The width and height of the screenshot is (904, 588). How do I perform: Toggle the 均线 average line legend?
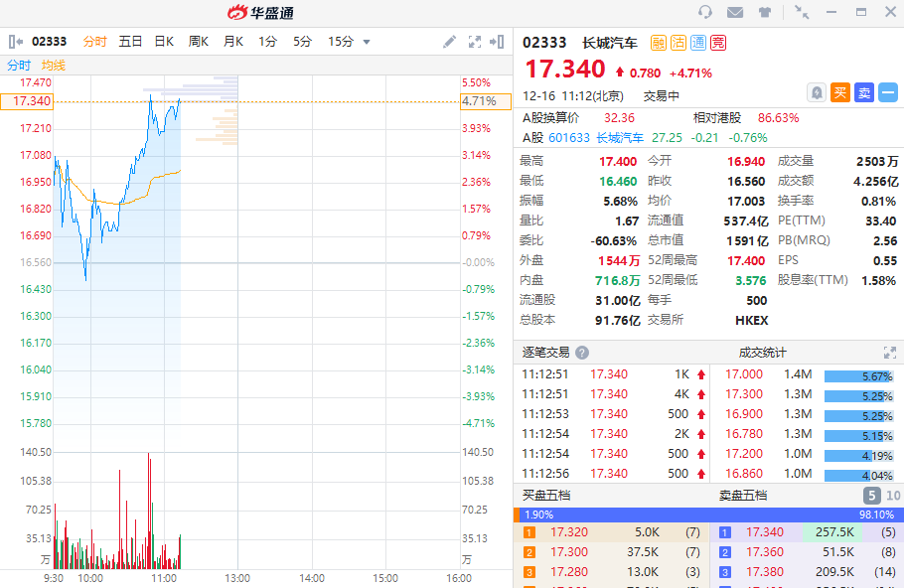(x=54, y=66)
